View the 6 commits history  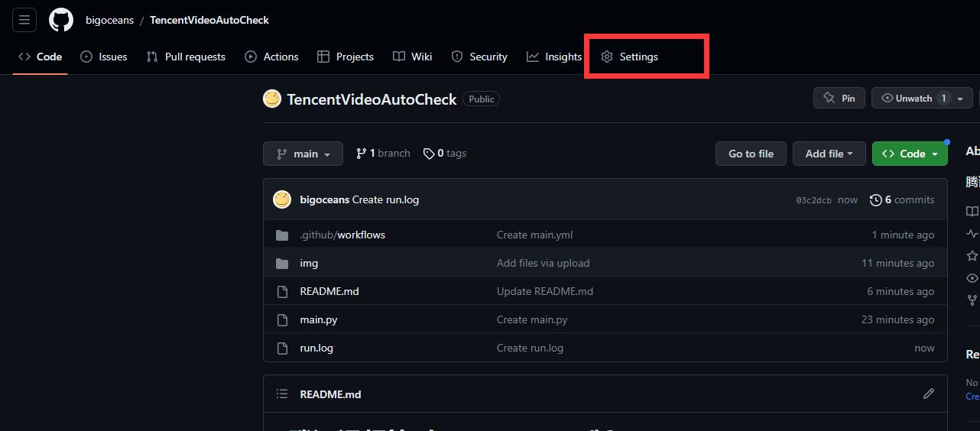pyautogui.click(x=902, y=199)
